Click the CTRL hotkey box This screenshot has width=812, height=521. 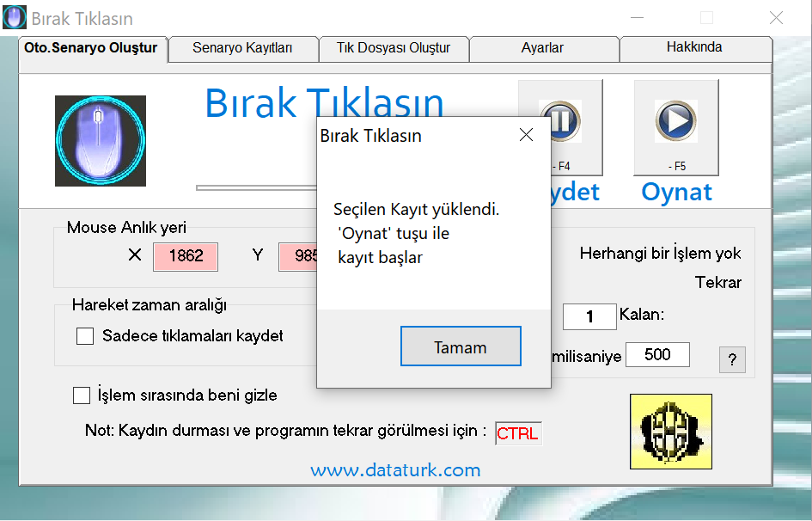[x=518, y=433]
